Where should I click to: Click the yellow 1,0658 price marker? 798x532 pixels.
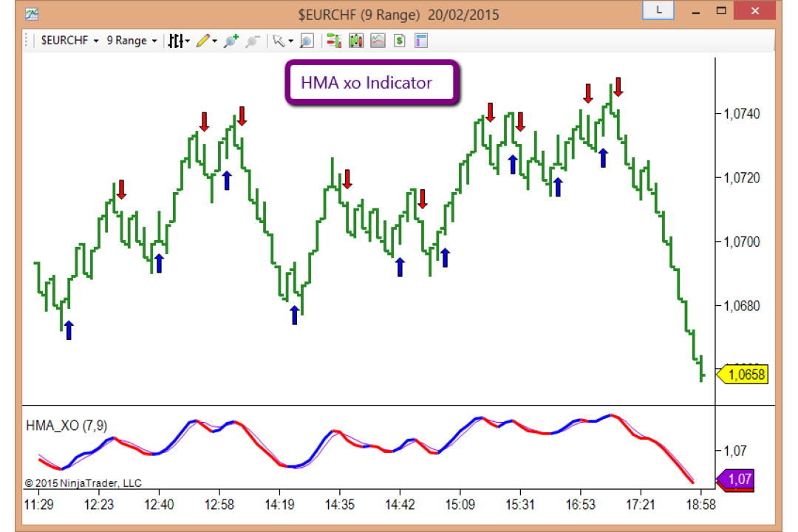point(742,375)
